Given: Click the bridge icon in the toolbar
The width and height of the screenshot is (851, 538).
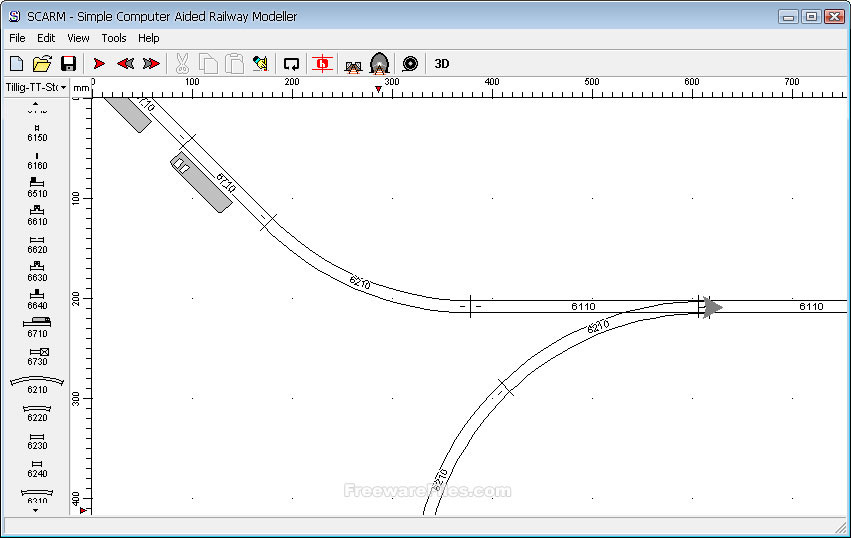Looking at the screenshot, I should 352,64.
